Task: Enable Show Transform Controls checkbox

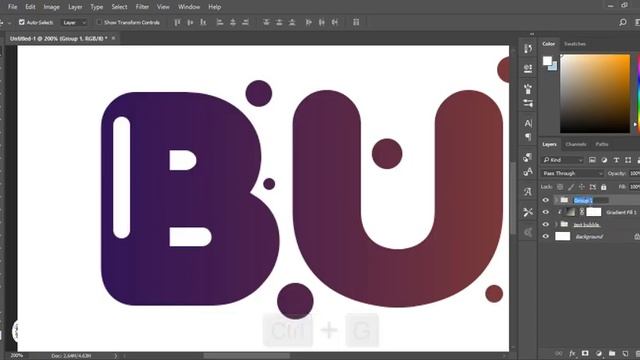Action: coord(99,22)
